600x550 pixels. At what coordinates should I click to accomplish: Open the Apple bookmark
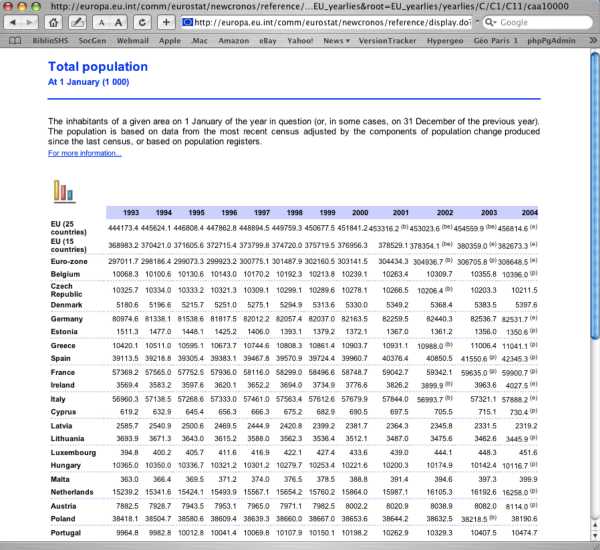(x=170, y=41)
